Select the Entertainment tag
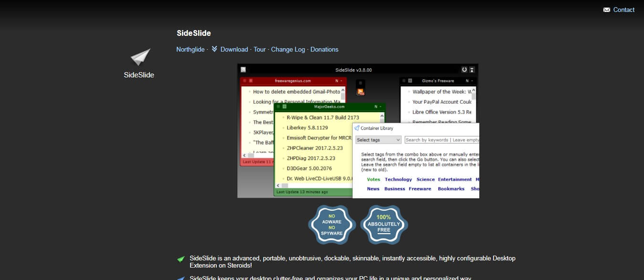Screen dimensions: 644x280 point(455,180)
